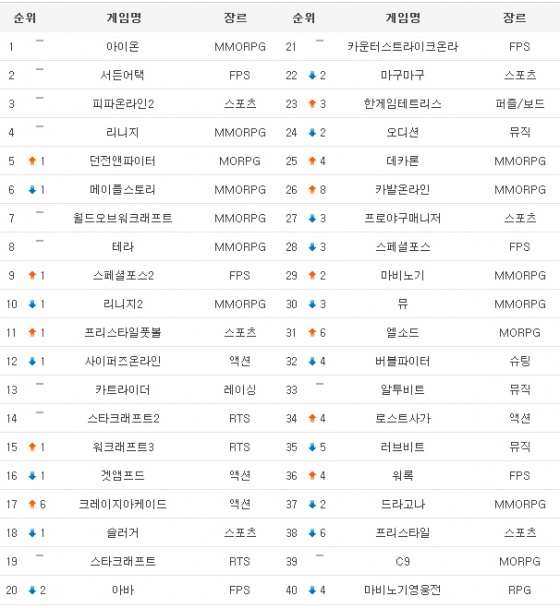560x608 pixels.
Task: Click the blue down arrow for rank 20
Action: tap(32, 590)
